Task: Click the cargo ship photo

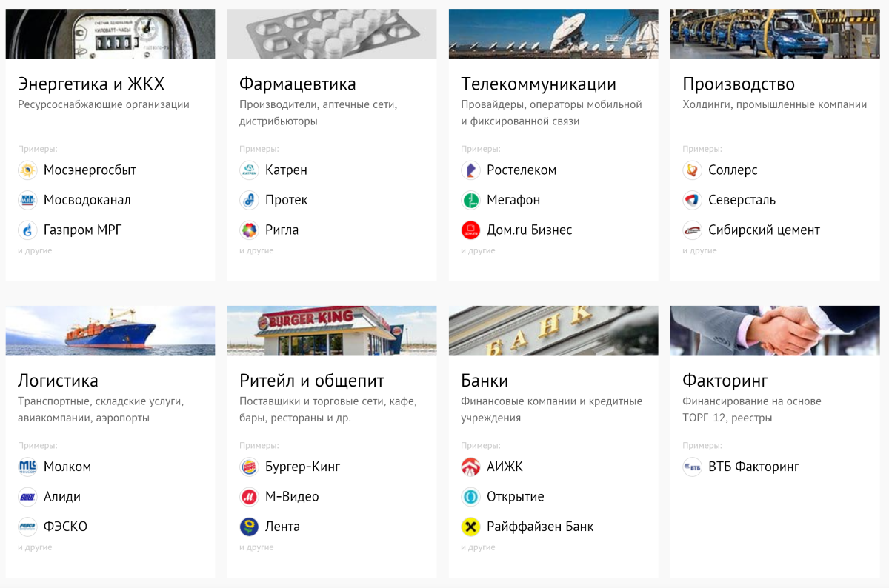Action: point(110,331)
